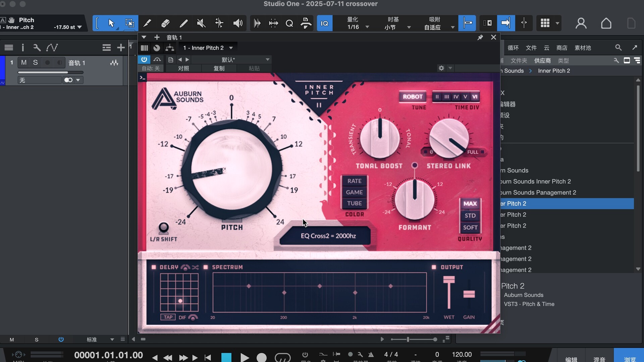Select TUBE color mode

click(354, 203)
